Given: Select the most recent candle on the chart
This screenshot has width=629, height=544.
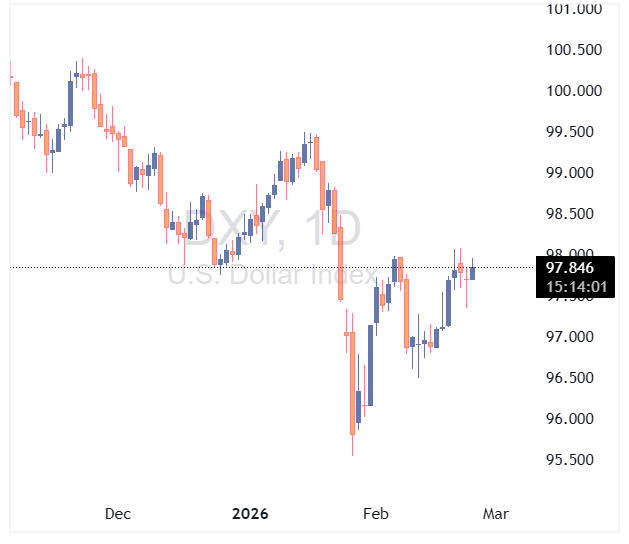Looking at the screenshot, I should 473,272.
